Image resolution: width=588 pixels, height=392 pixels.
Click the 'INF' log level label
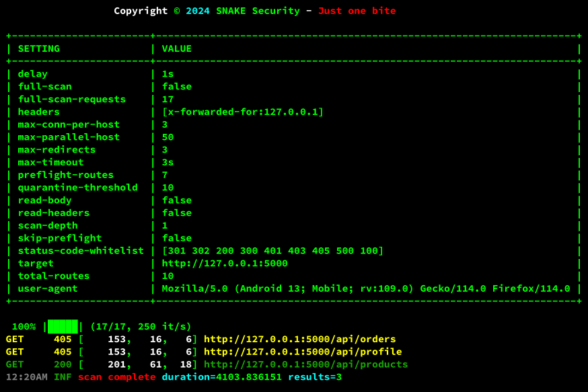[x=63, y=377]
